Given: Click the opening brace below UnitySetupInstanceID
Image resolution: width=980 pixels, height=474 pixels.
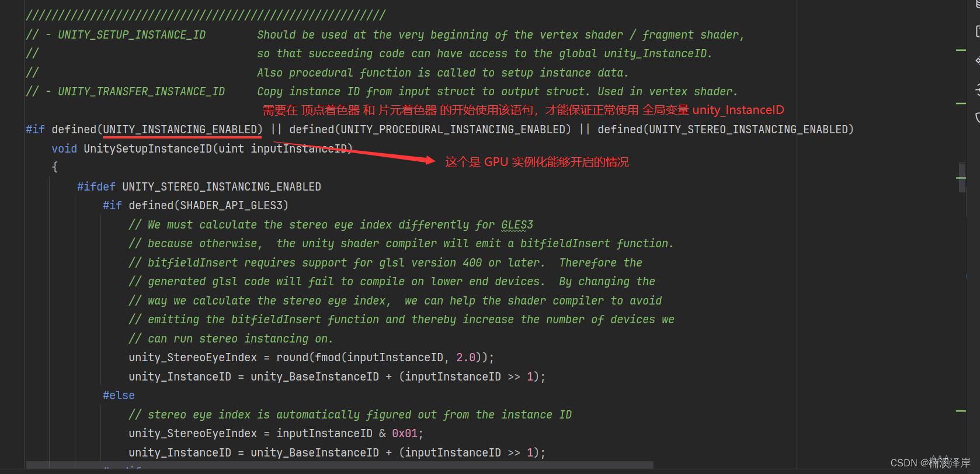Looking at the screenshot, I should [54, 167].
